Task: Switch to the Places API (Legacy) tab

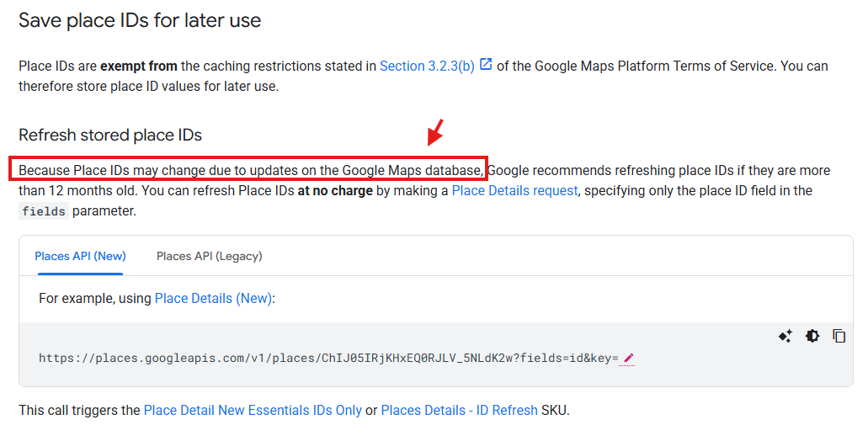Action: tap(210, 256)
